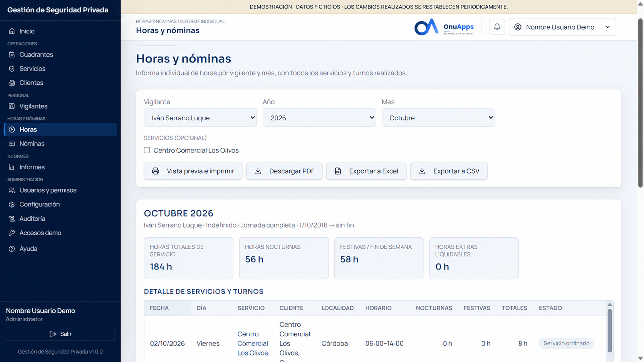Screen dimensions: 644x362
Task: Open the Año dropdown showing 2026
Action: [x=319, y=117]
